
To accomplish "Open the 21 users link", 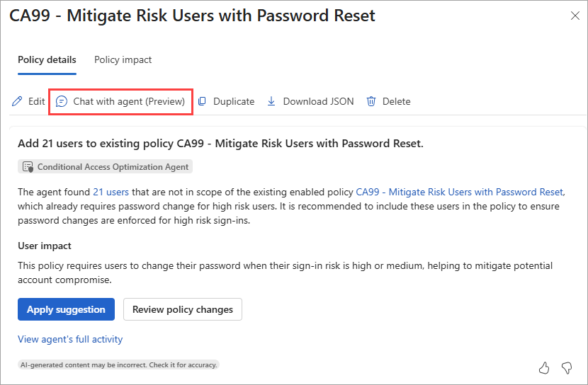I will (x=111, y=192).
